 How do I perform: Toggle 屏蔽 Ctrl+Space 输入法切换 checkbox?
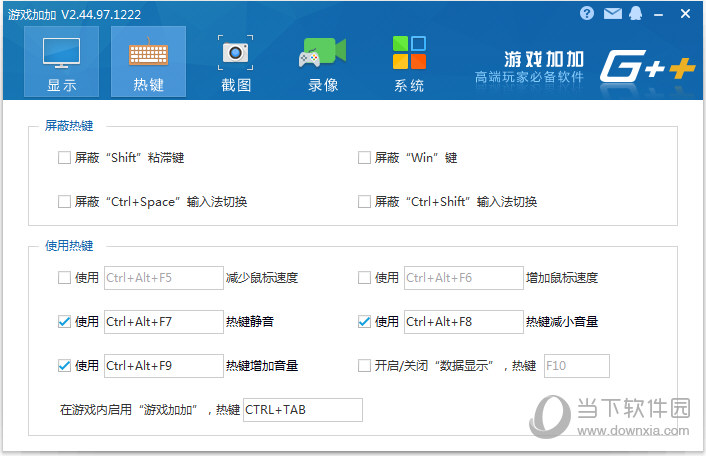[x=64, y=201]
